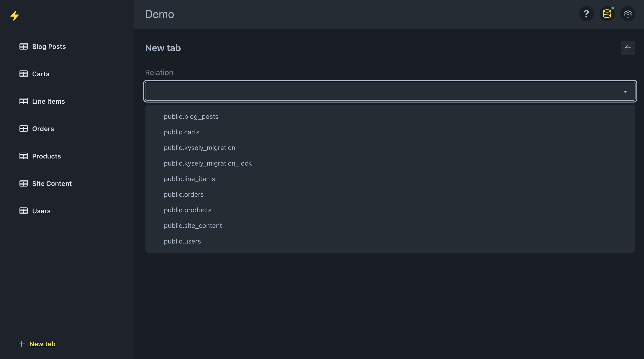Click the back arrow button

(628, 47)
